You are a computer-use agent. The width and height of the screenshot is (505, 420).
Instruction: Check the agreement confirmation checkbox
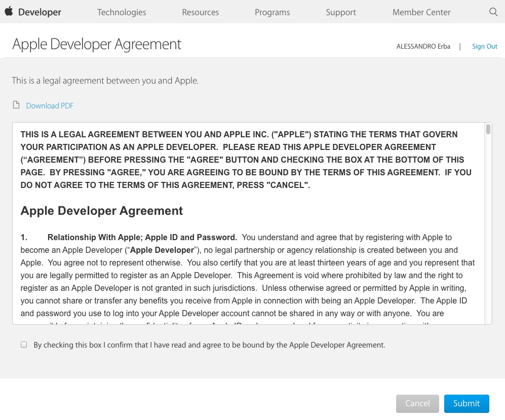point(24,345)
